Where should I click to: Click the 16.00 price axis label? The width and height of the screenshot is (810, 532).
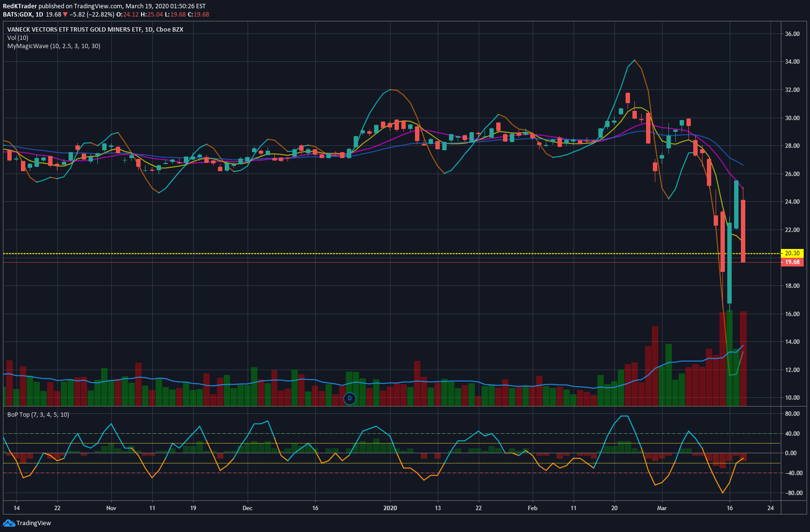click(792, 314)
